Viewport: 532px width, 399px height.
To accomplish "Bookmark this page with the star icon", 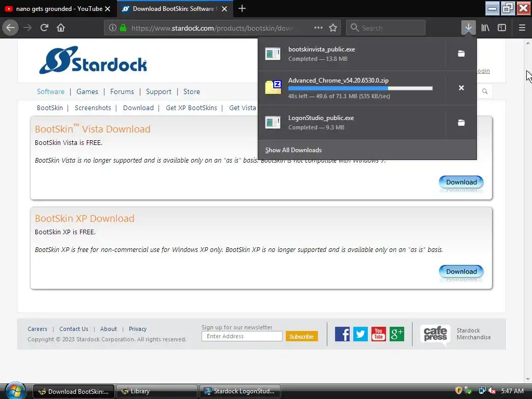I will click(333, 28).
